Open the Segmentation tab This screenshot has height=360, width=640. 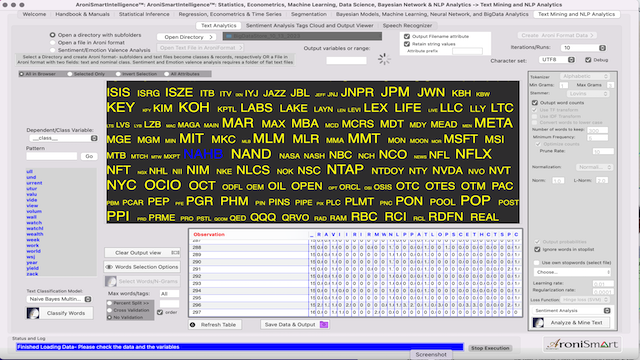[309, 14]
